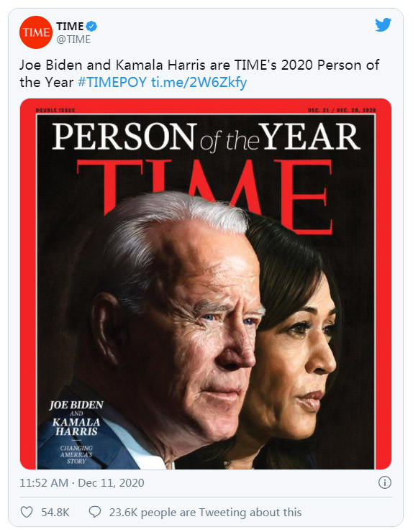Click the DOUBLE ISSUE label on cover
This screenshot has height=532, width=413.
coord(55,110)
